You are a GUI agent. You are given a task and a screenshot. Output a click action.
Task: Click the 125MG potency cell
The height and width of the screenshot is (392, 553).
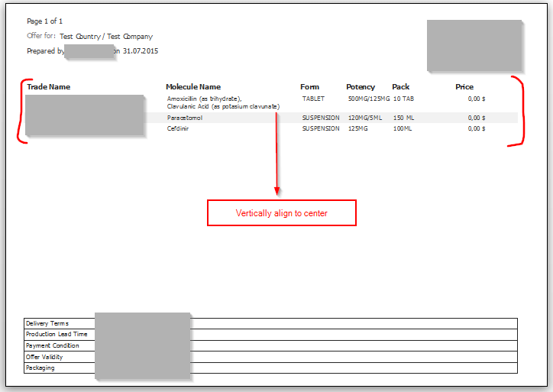(x=358, y=128)
